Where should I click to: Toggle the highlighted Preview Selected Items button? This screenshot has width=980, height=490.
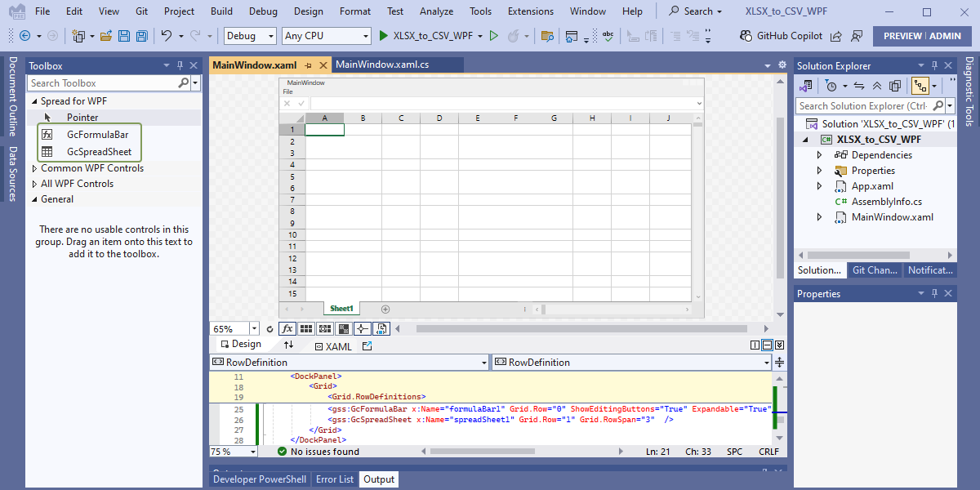920,85
